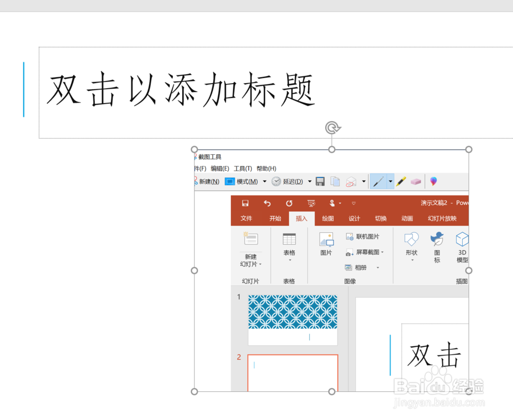The height and width of the screenshot is (420, 513).
Task: Switch to the 设计 ribbon tab
Action: click(354, 218)
